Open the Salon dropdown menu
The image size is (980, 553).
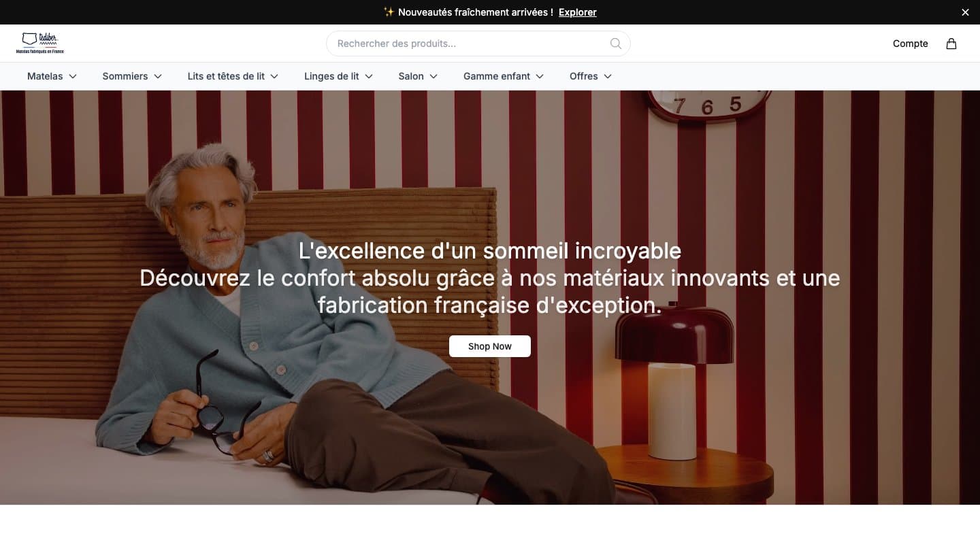point(418,76)
